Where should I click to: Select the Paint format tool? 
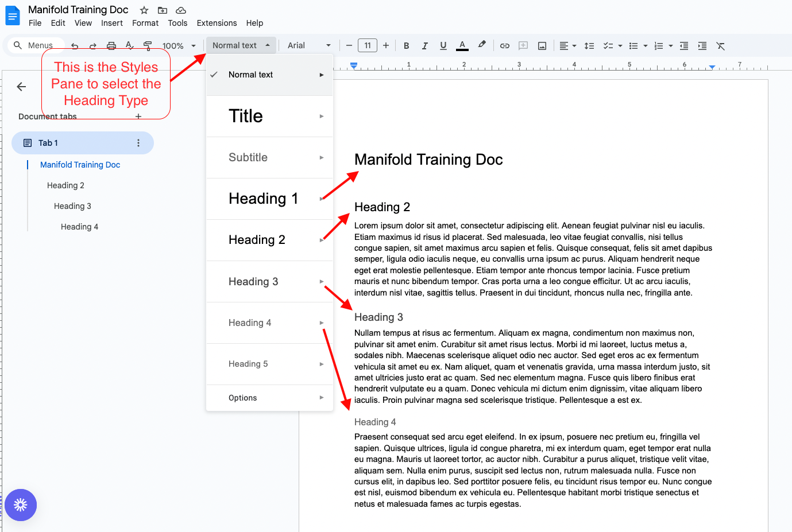148,45
